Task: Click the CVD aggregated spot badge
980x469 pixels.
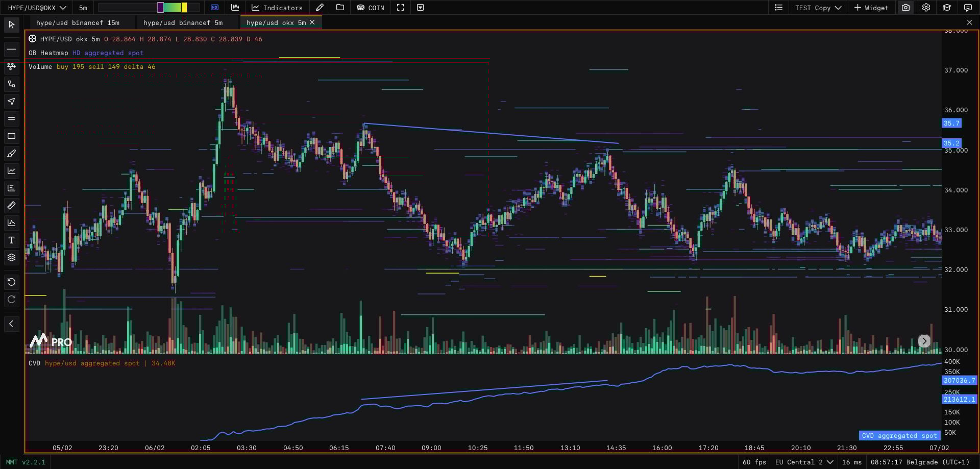Action: point(899,436)
